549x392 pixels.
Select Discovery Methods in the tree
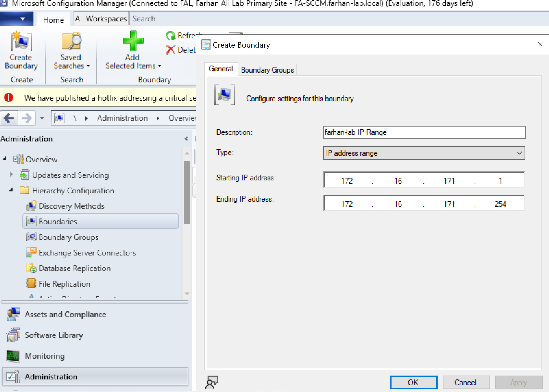[71, 206]
